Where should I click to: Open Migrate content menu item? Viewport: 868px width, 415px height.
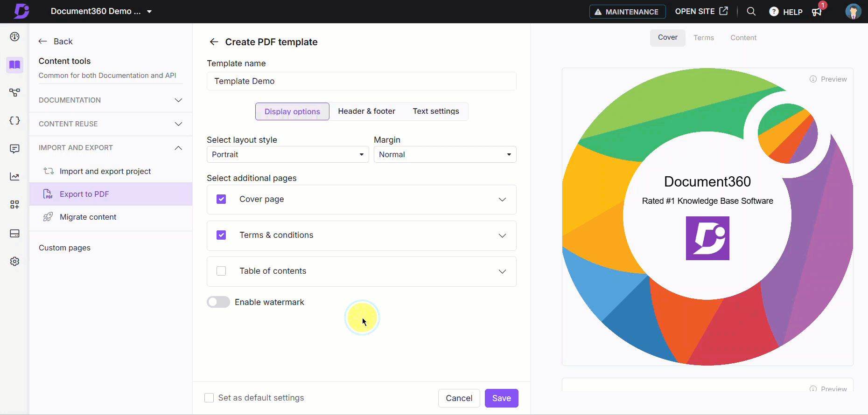111,217
